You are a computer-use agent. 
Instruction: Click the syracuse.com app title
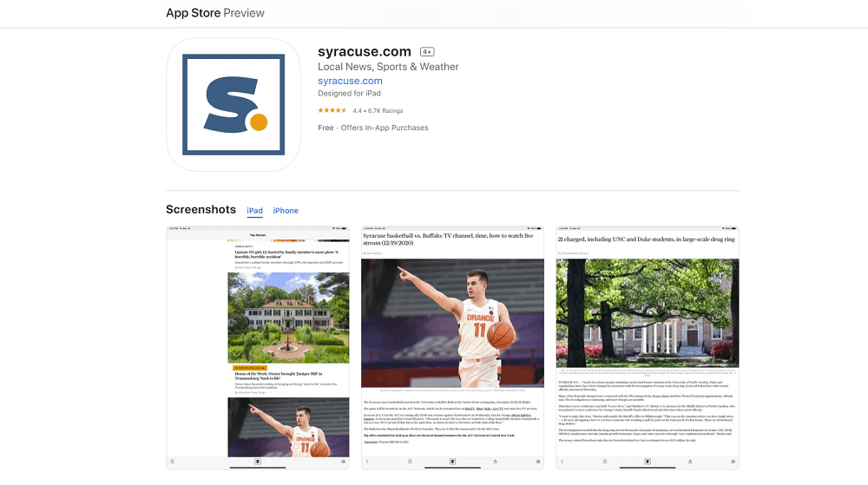365,51
